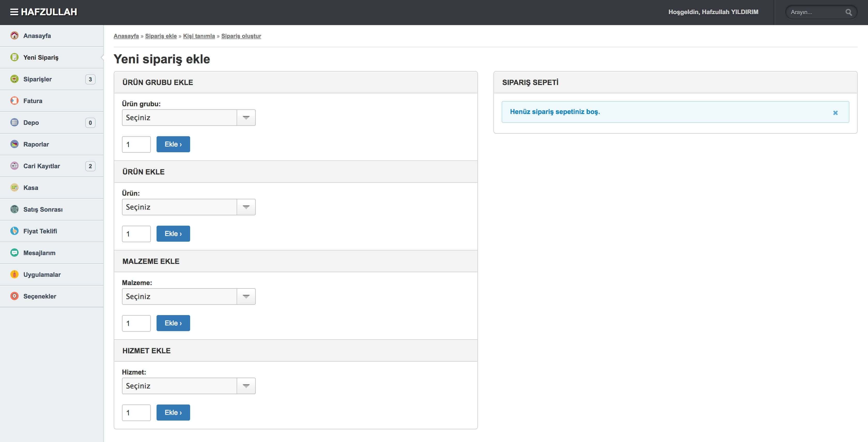Click the Fatura sidebar icon

(x=14, y=101)
